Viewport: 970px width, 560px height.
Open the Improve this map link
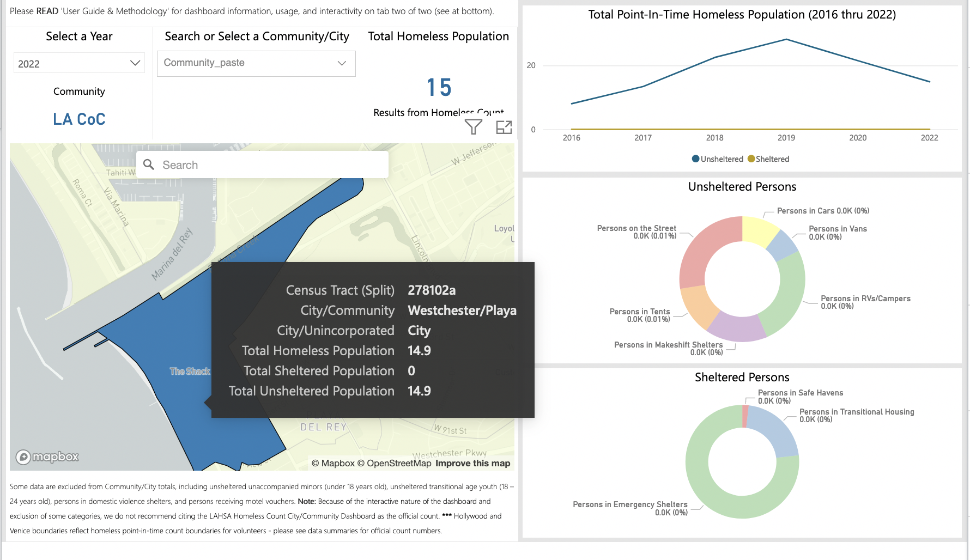tap(472, 463)
